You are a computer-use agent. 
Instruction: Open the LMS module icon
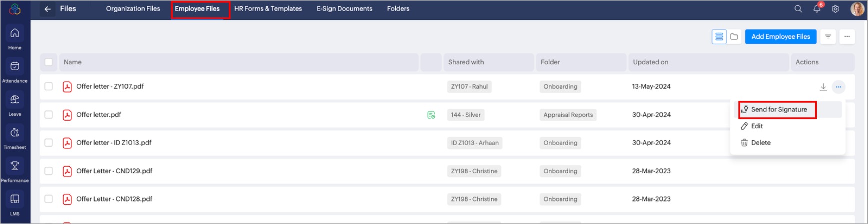pyautogui.click(x=15, y=199)
